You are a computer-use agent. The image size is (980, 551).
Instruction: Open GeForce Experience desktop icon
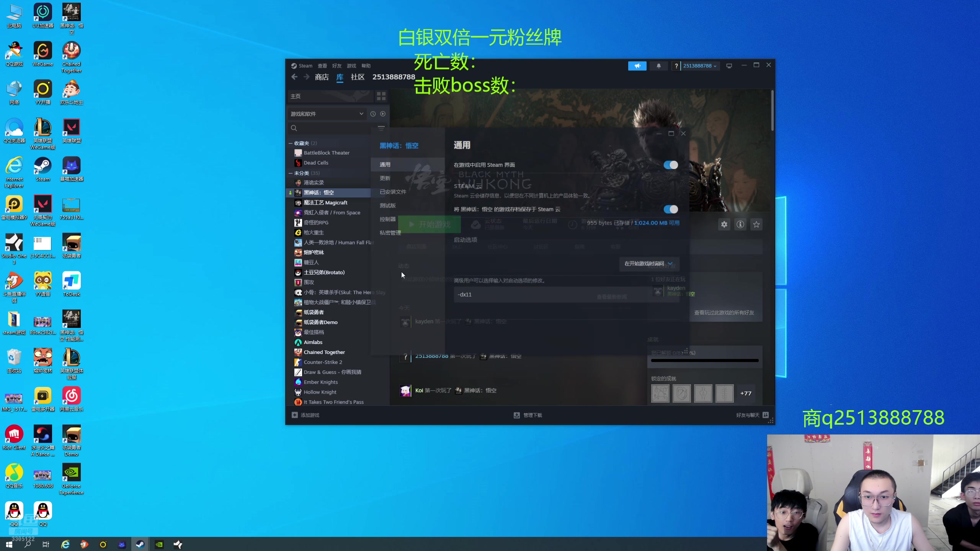coord(72,479)
